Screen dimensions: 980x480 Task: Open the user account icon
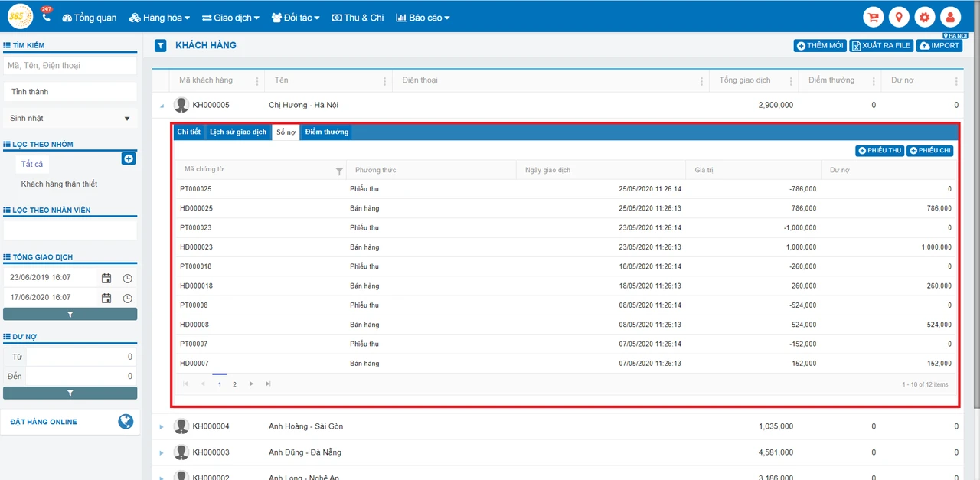(950, 17)
